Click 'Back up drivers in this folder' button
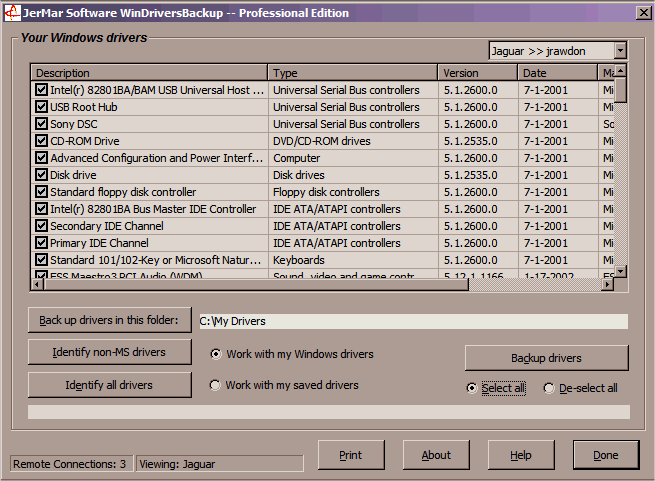Screen dimensions: 655x481 [109, 320]
